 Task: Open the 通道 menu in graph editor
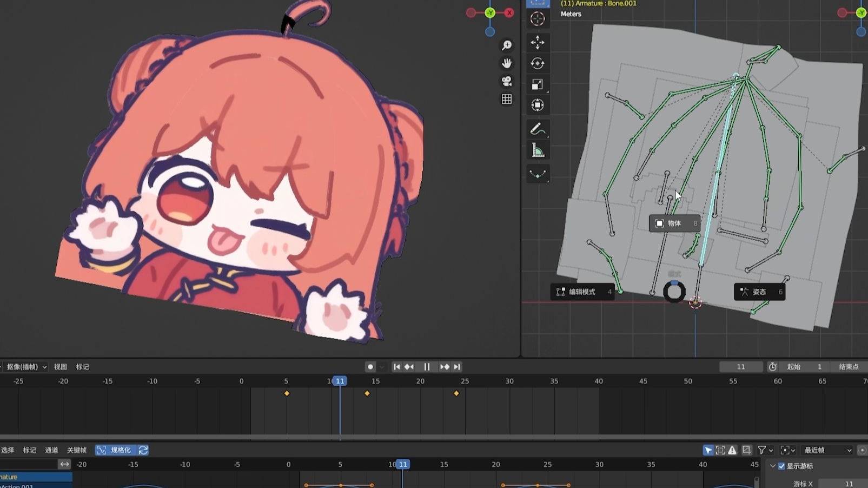coord(51,450)
